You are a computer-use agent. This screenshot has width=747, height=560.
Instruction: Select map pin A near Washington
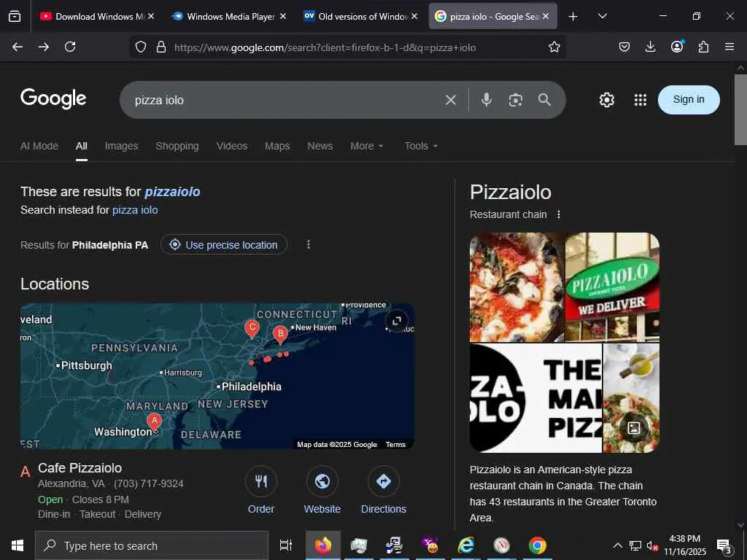tap(154, 422)
